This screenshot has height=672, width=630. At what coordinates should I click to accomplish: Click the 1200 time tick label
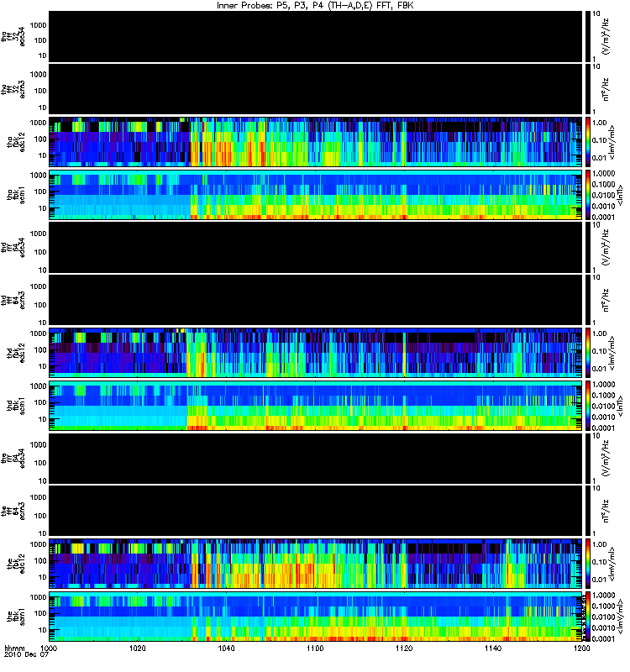tap(581, 648)
